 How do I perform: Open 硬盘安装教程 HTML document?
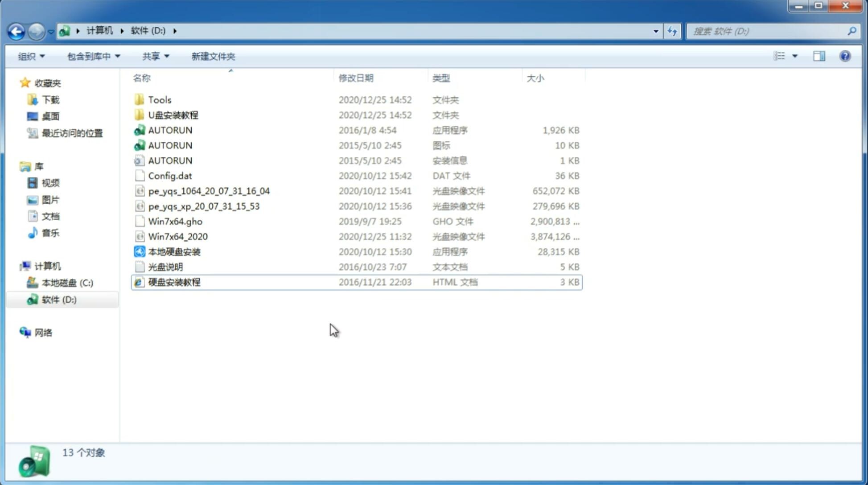[173, 282]
